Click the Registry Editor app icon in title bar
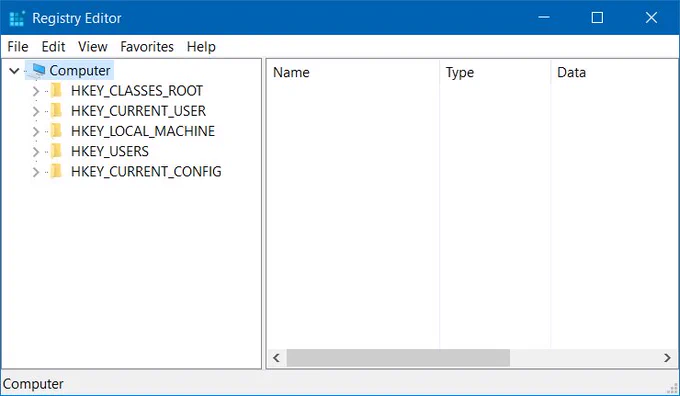The height and width of the screenshot is (396, 680). tap(17, 18)
